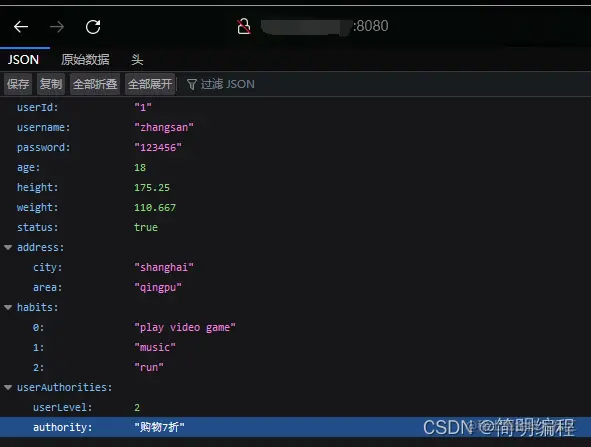The height and width of the screenshot is (447, 591).
Task: Click 全部折叠 to collapse all
Action: tap(95, 84)
